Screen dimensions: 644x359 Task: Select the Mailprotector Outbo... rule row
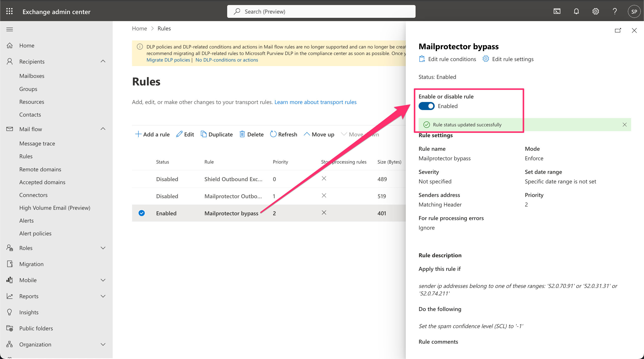269,196
